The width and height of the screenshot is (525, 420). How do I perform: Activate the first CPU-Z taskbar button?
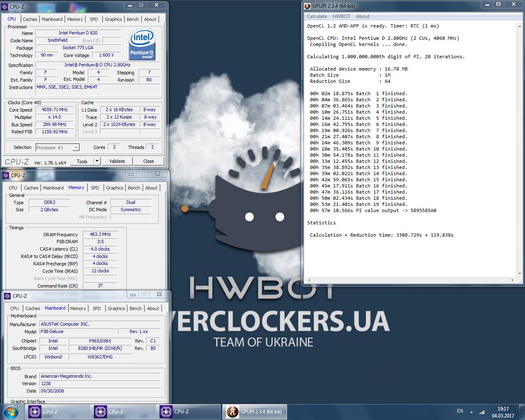coord(57,412)
